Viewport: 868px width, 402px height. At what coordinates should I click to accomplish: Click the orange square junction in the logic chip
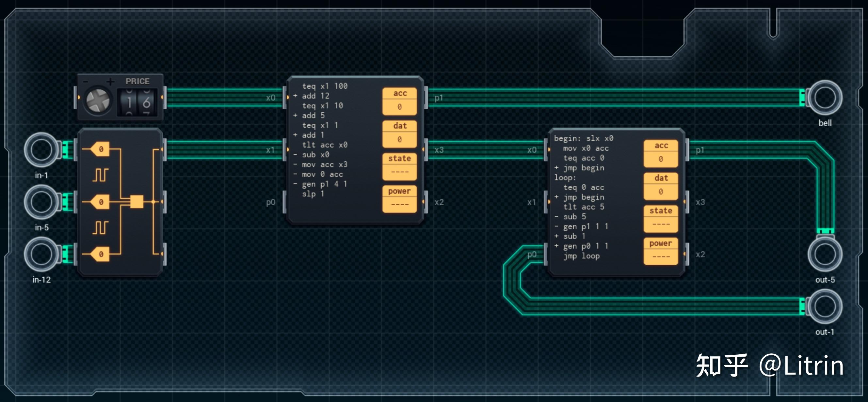[137, 202]
